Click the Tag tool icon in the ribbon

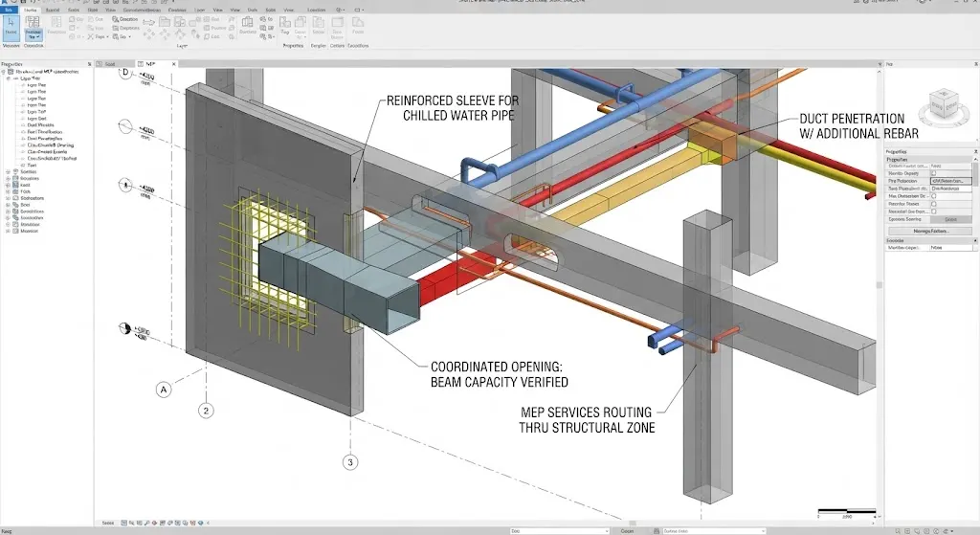[285, 25]
